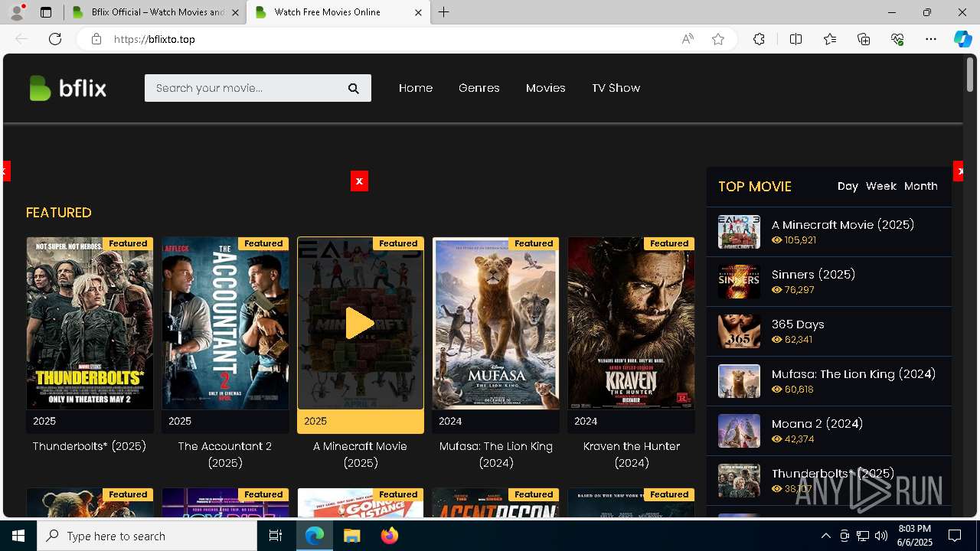
Task: Dismiss the left side ad with red X
Action: pos(6,171)
